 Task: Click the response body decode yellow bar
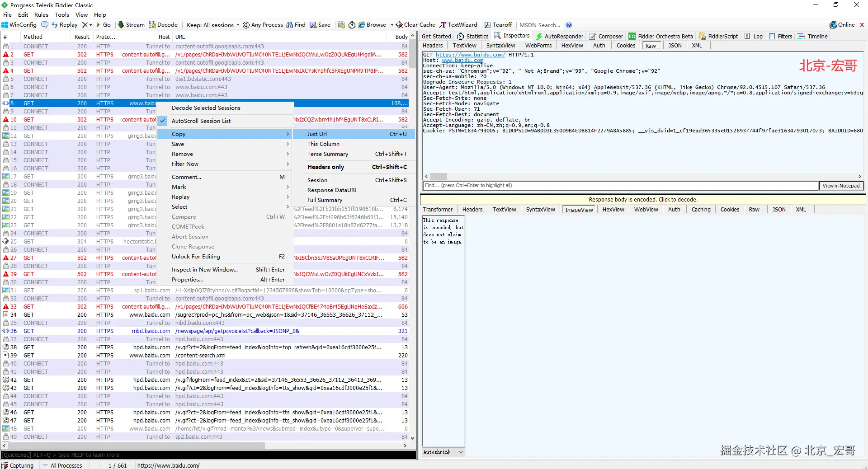pyautogui.click(x=643, y=200)
